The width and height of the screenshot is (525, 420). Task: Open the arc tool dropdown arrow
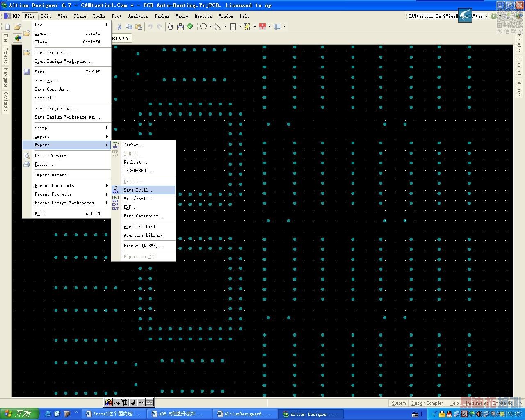(x=210, y=27)
